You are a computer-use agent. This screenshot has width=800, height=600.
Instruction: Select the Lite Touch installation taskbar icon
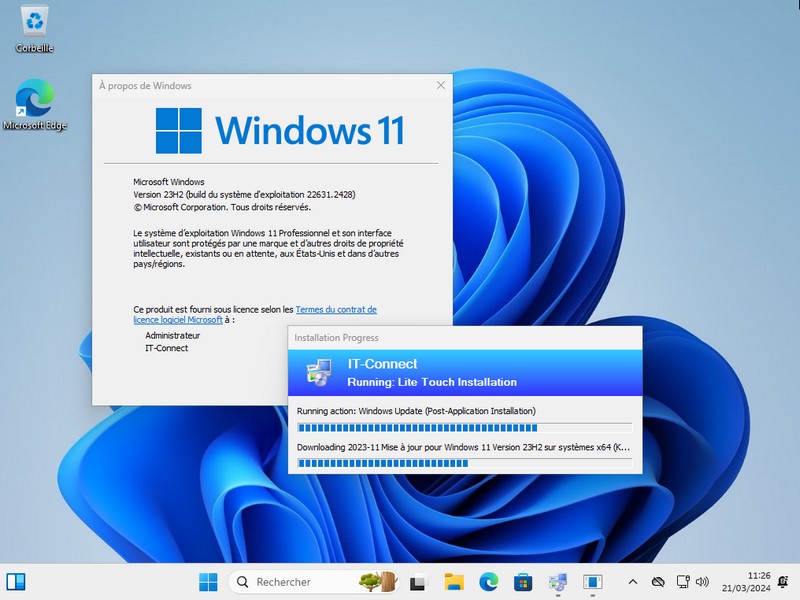558,582
